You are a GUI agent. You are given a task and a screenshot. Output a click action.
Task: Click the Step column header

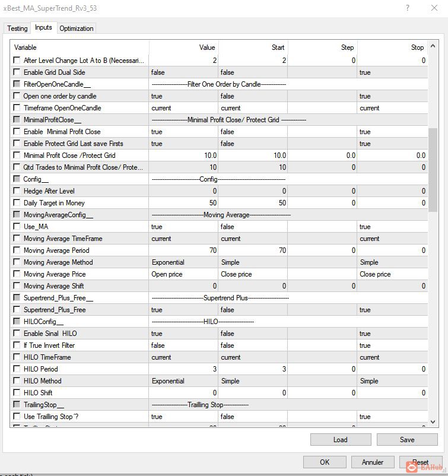click(323, 47)
